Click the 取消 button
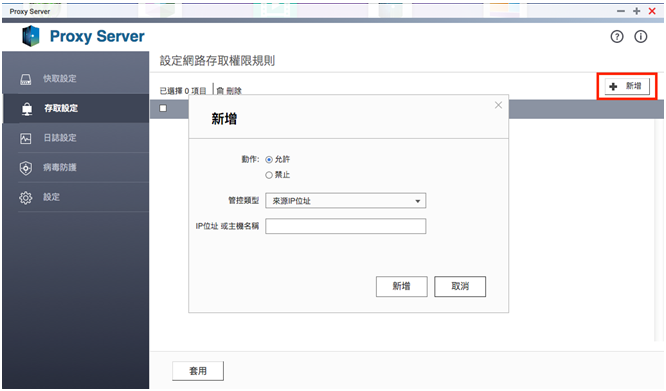 (460, 287)
